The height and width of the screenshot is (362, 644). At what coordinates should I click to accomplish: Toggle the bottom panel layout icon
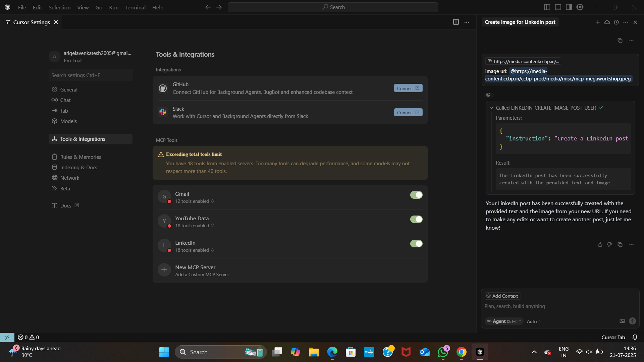point(558,7)
